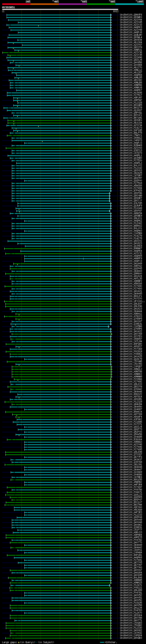Select hit label UniRef100_O81391
146x644 pixels.
coord(131,464)
